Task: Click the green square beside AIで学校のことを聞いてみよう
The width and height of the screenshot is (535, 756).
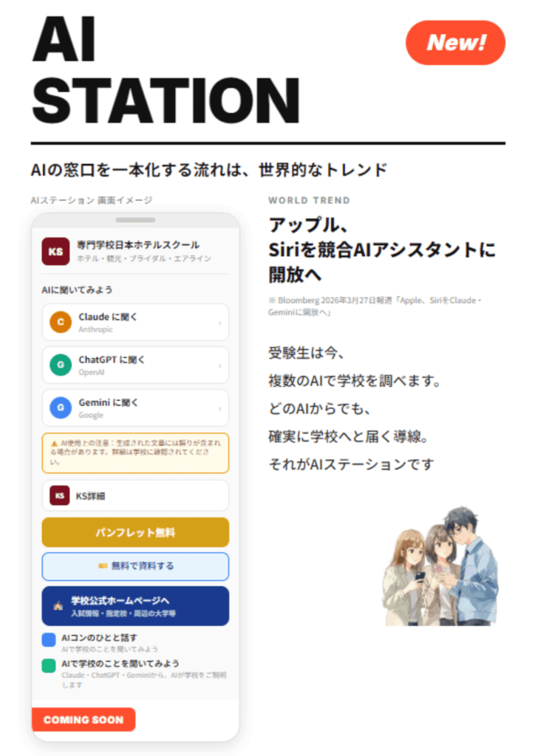Action: (x=49, y=666)
